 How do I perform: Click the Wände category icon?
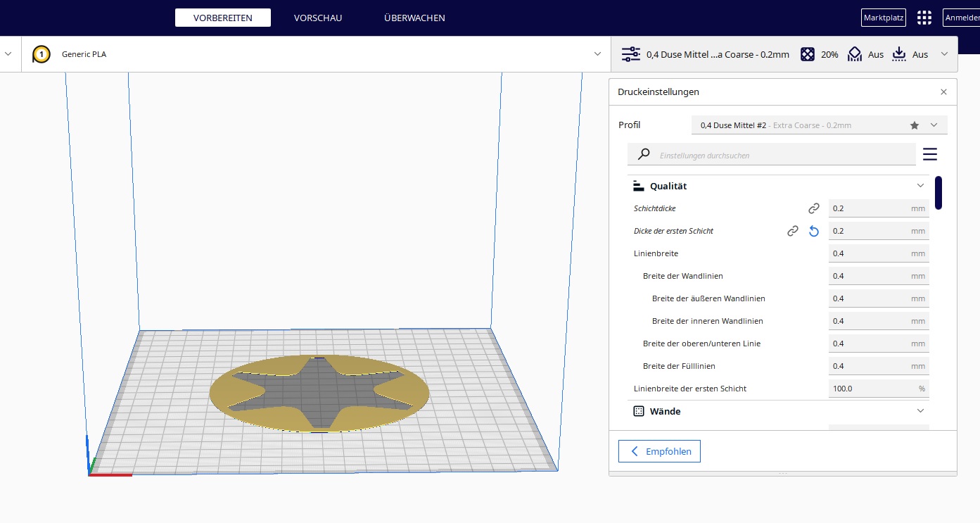pos(639,411)
